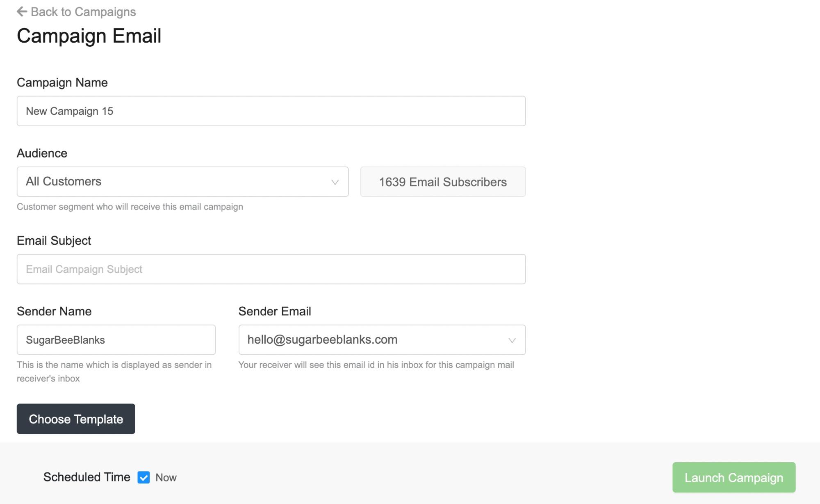This screenshot has width=820, height=504.
Task: Click the Email Subject field label
Action: [54, 241]
